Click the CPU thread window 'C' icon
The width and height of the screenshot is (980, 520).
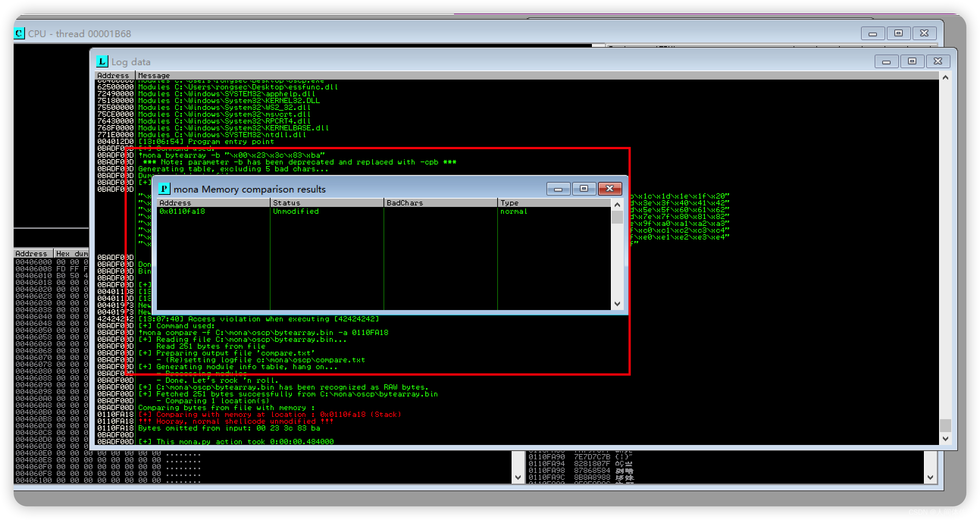[19, 33]
